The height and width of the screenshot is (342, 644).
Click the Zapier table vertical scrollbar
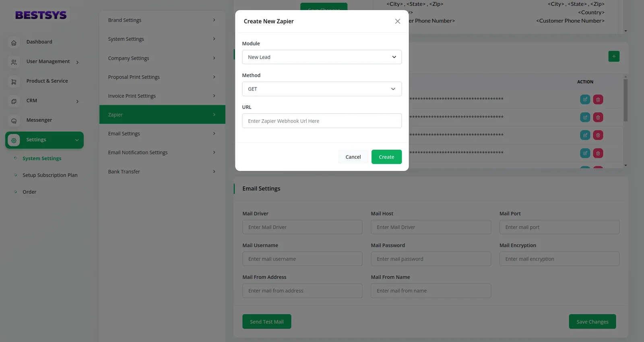point(625,101)
